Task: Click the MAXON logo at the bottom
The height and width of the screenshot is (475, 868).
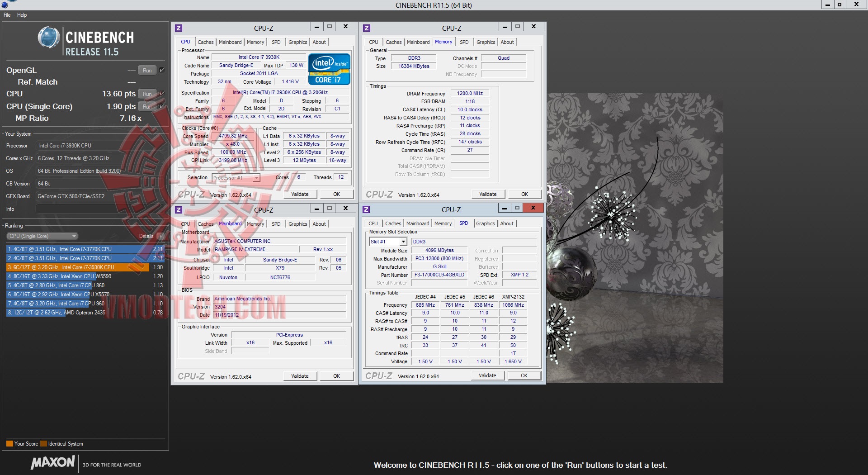Action: coord(52,462)
